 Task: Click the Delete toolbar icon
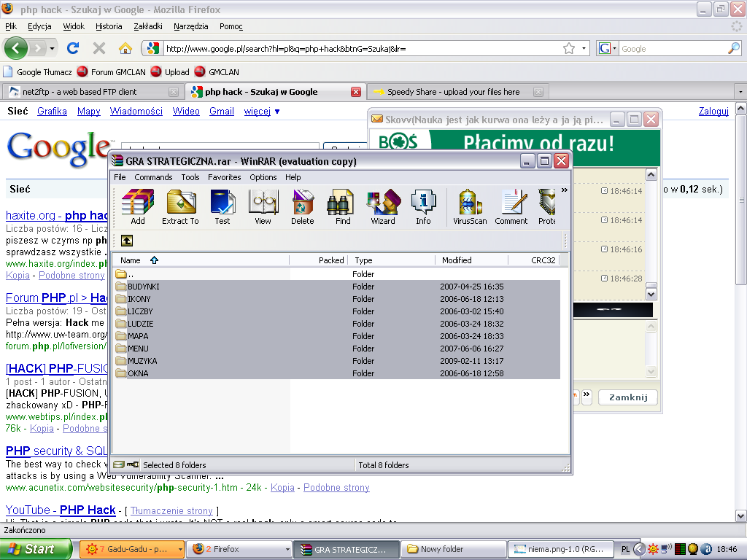click(x=302, y=206)
